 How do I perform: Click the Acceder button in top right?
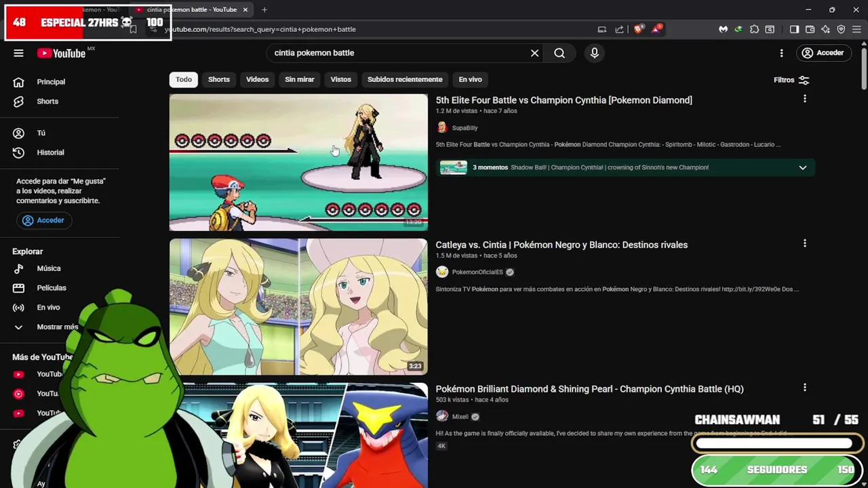[823, 53]
